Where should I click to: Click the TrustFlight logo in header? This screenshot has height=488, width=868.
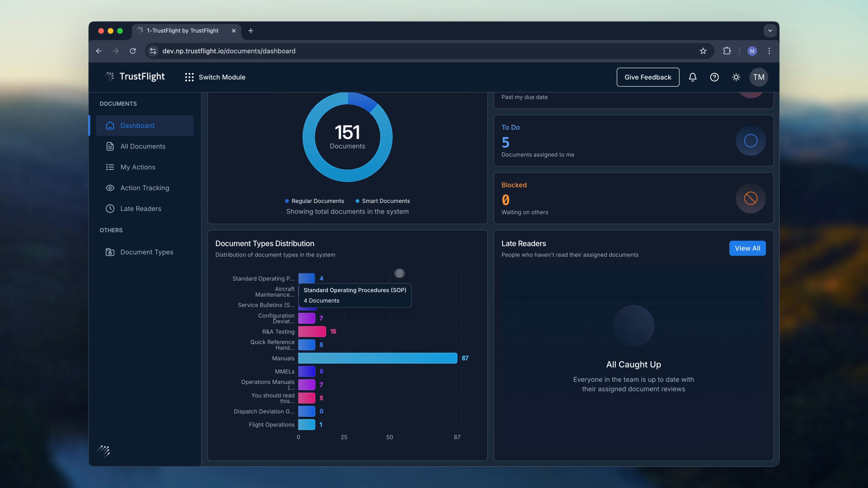point(135,77)
